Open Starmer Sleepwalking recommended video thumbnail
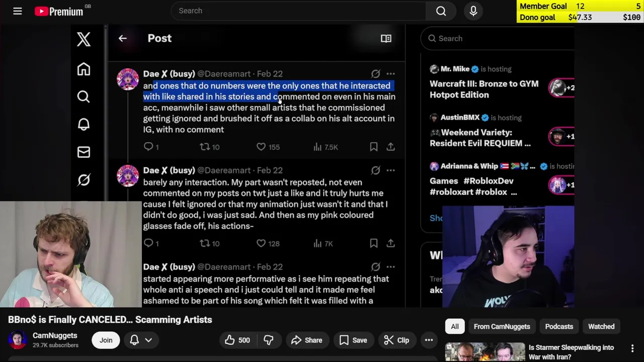Image resolution: width=644 pixels, height=362 pixels. click(485, 352)
